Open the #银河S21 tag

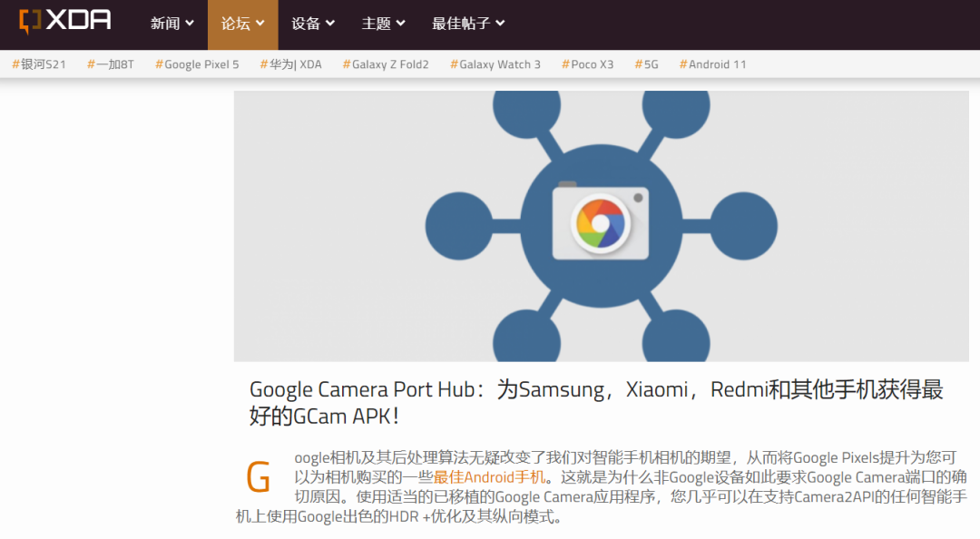click(x=39, y=64)
